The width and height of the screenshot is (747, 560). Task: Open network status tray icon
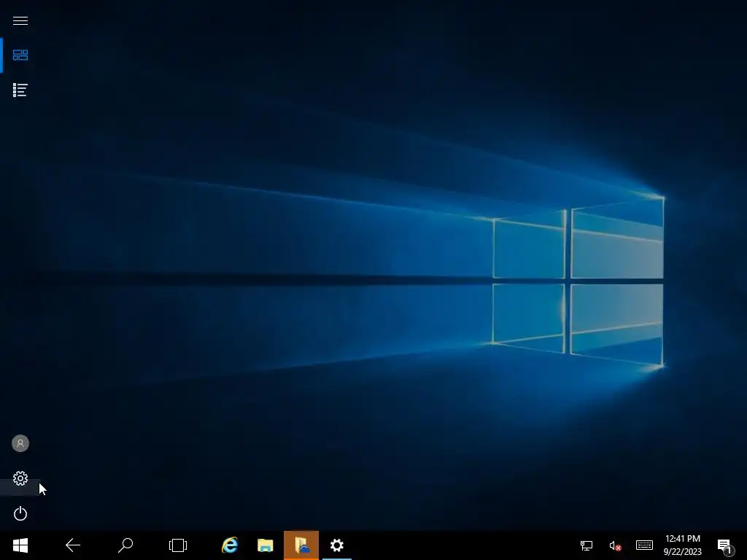point(586,545)
